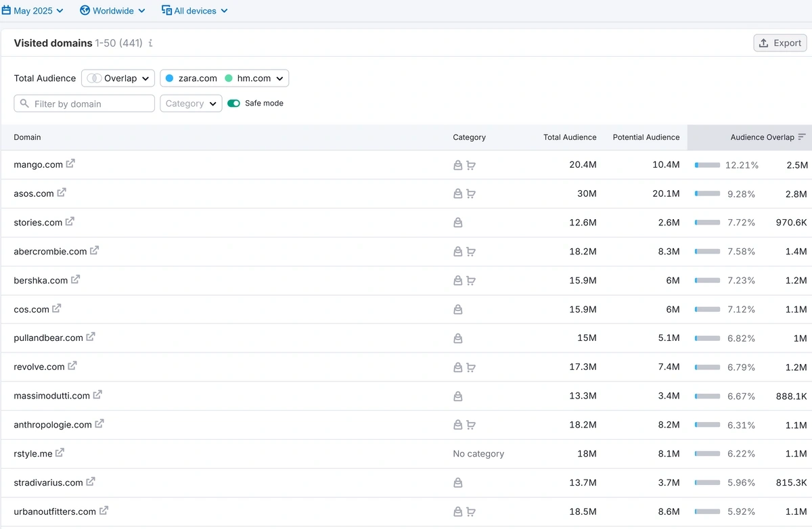Open external link icon next to stradivarius.com

(x=91, y=482)
